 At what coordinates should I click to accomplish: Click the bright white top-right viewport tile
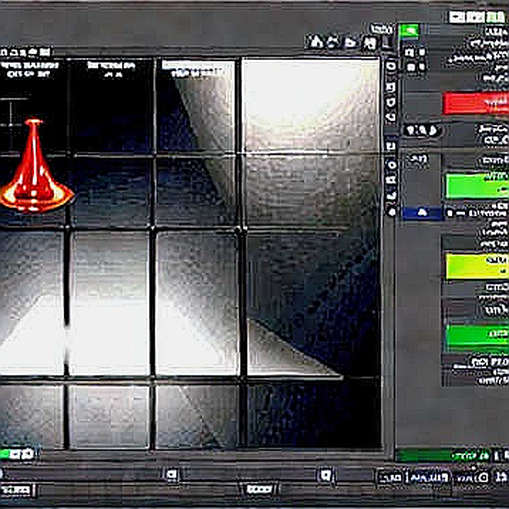(x=311, y=105)
